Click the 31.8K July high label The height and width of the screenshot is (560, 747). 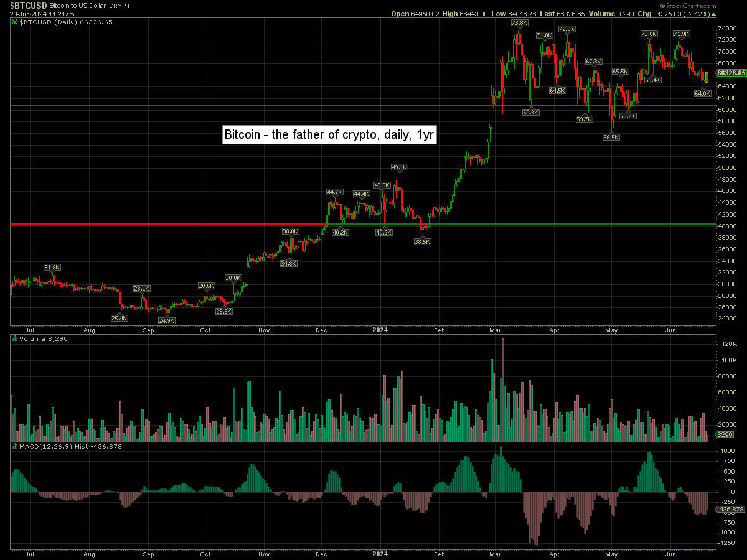coord(52,268)
